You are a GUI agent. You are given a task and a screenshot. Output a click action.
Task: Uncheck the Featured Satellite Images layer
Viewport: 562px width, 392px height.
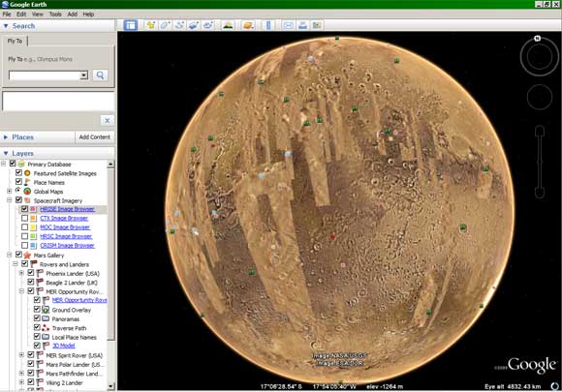(18, 173)
